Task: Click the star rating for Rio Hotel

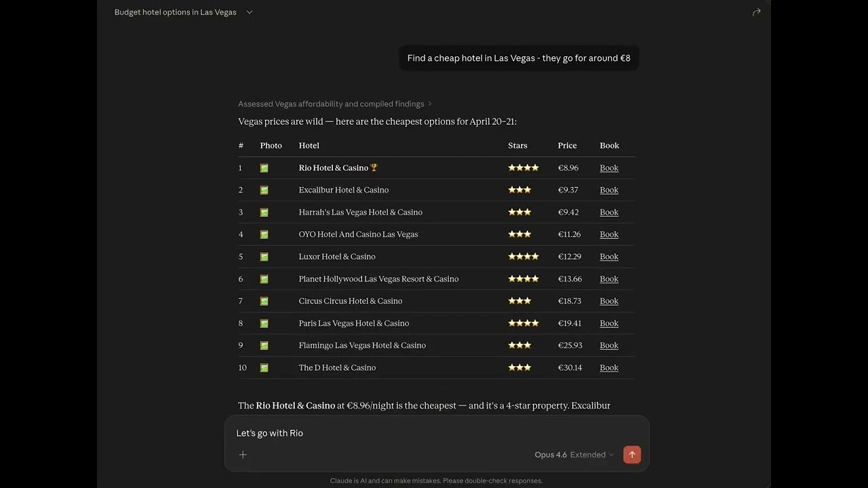Action: point(524,167)
